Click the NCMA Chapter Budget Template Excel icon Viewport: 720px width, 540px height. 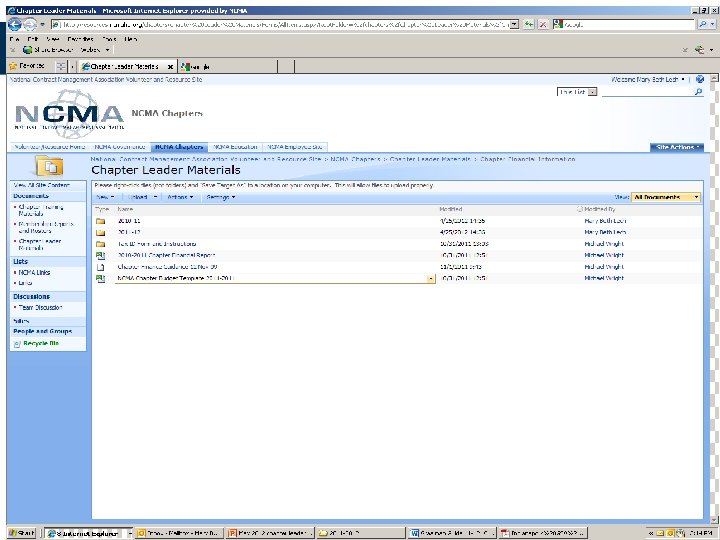[x=101, y=278]
